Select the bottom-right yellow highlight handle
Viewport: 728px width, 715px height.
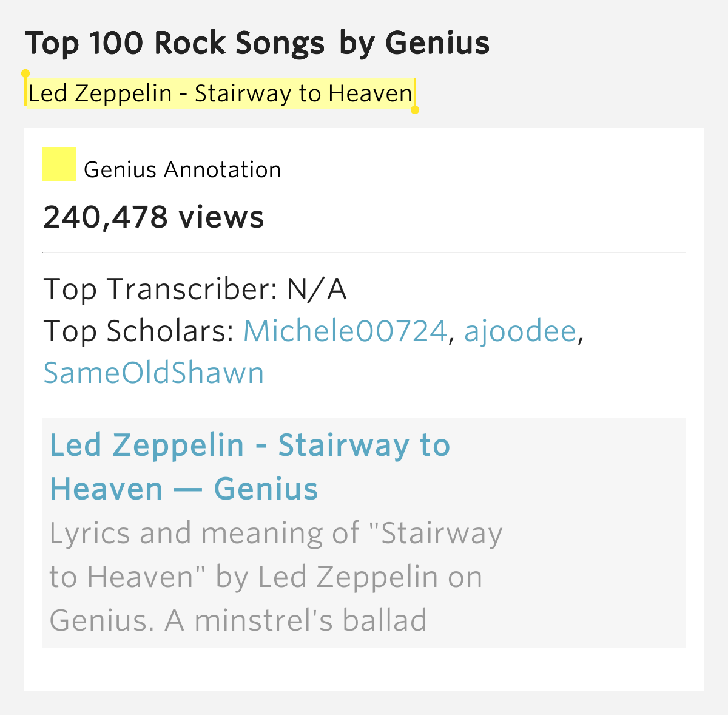415,110
